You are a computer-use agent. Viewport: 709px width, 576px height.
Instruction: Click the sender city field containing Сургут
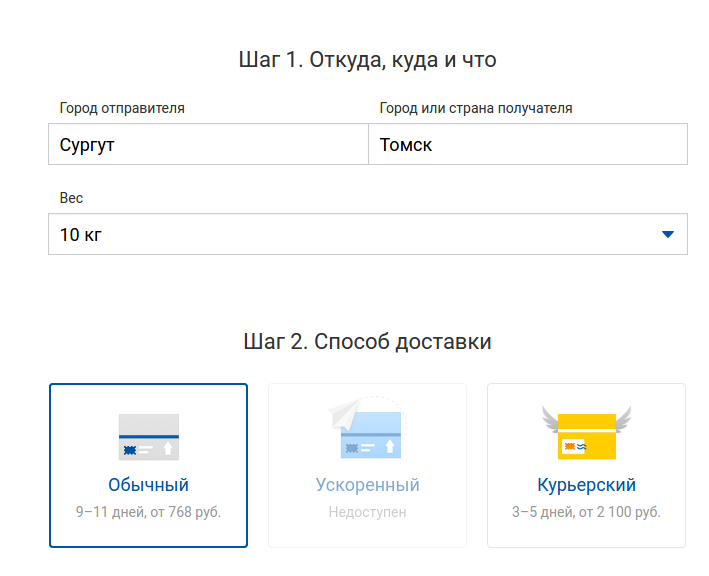click(x=208, y=144)
